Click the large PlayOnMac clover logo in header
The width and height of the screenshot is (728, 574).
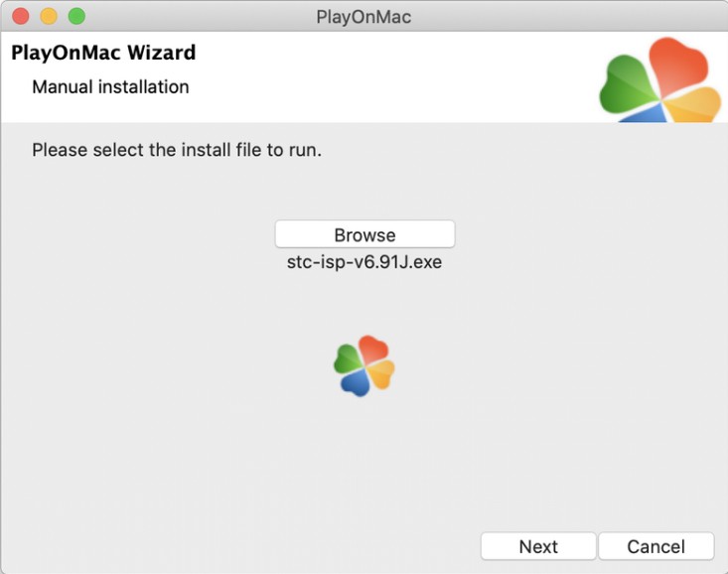point(660,79)
